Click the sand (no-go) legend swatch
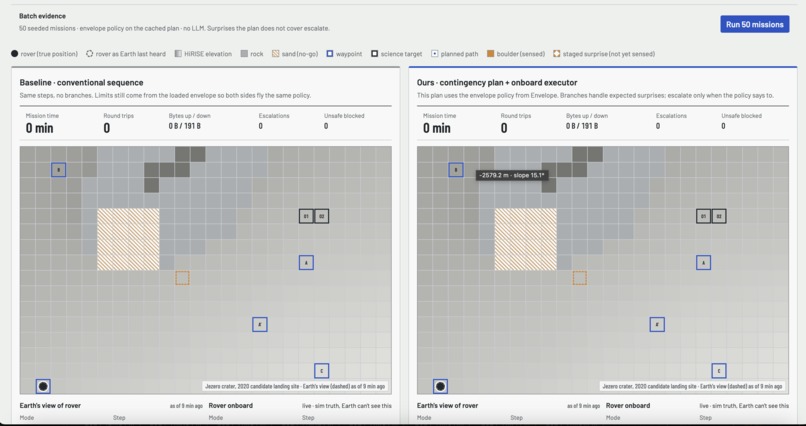The image size is (806, 426). point(276,53)
